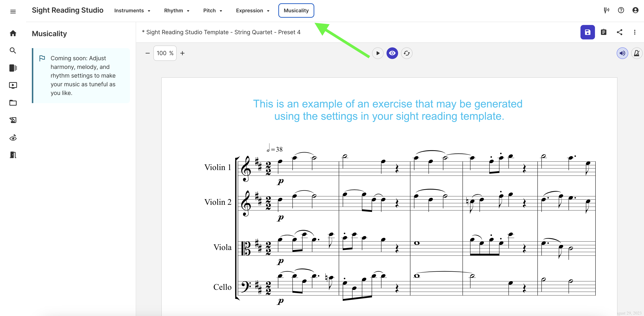
Task: Toggle the eye preview button
Action: click(392, 53)
